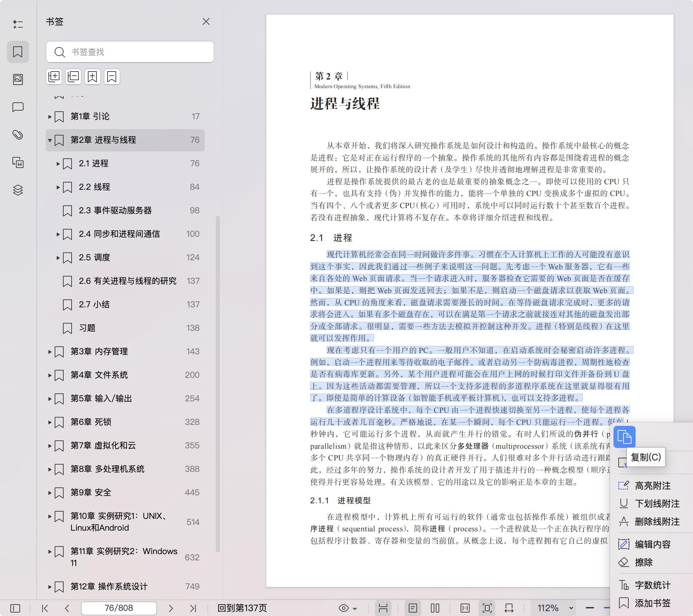Open the page thumbnails panel
The height and width of the screenshot is (616, 693).
(x=18, y=79)
